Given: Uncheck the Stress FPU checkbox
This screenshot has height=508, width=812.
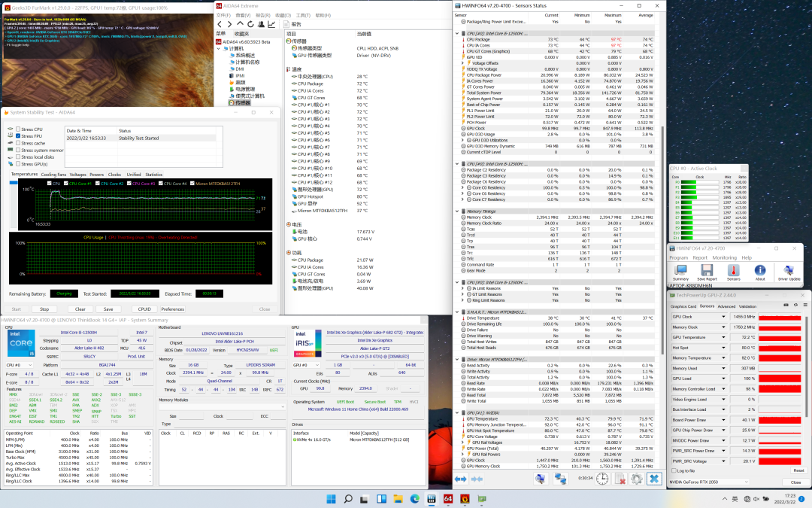Looking at the screenshot, I should tap(17, 136).
